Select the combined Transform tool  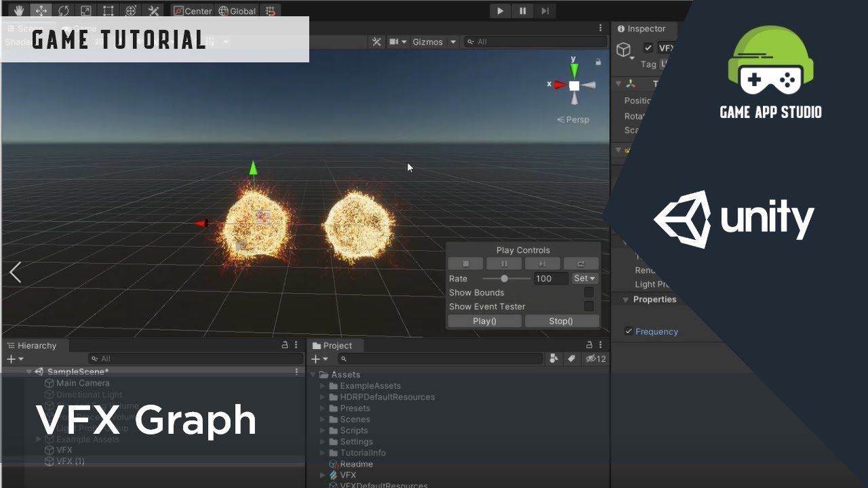pos(131,11)
